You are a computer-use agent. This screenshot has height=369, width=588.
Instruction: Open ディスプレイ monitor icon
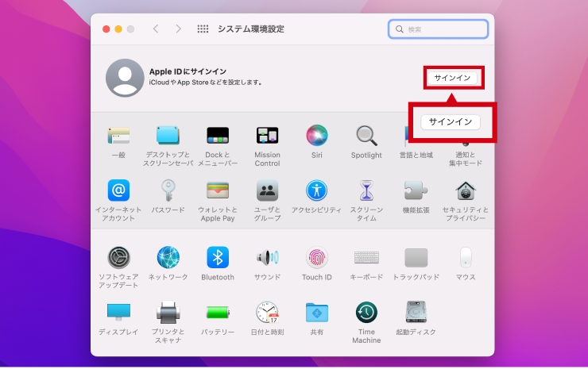pyautogui.click(x=118, y=313)
